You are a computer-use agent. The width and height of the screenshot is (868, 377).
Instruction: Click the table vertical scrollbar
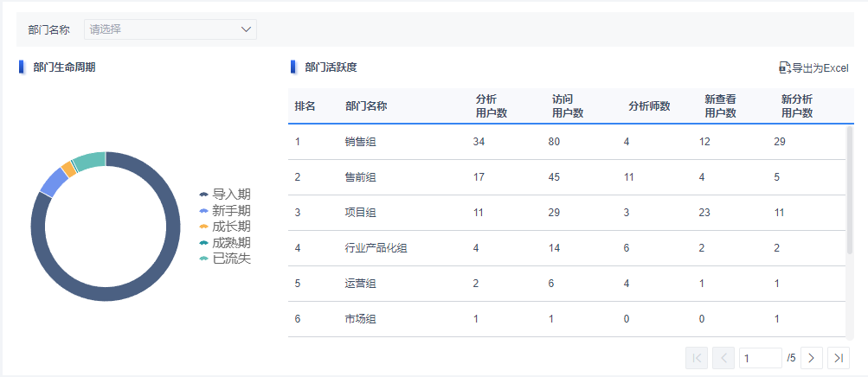pos(850,190)
